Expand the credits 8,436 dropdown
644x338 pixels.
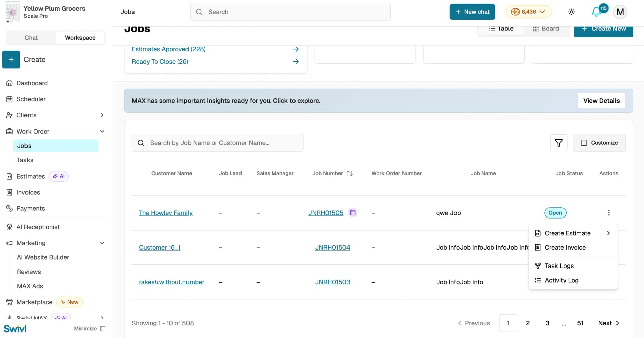tap(528, 12)
